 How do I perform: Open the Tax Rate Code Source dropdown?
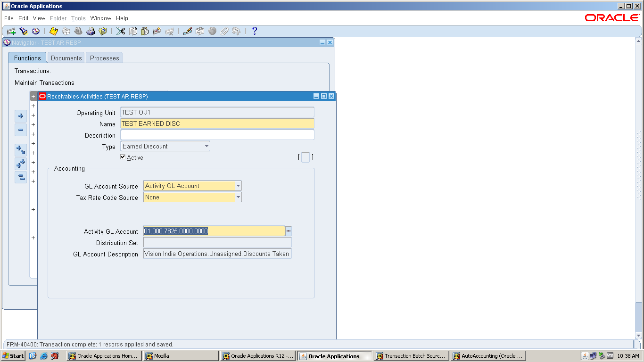237,197
